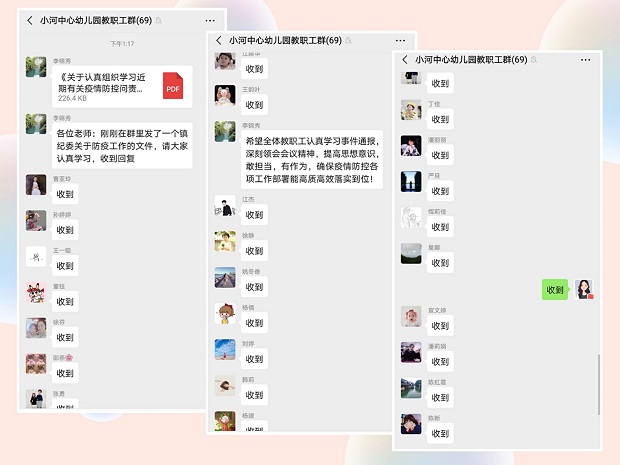Open the three-dot menu in leftmost chat

209,20
